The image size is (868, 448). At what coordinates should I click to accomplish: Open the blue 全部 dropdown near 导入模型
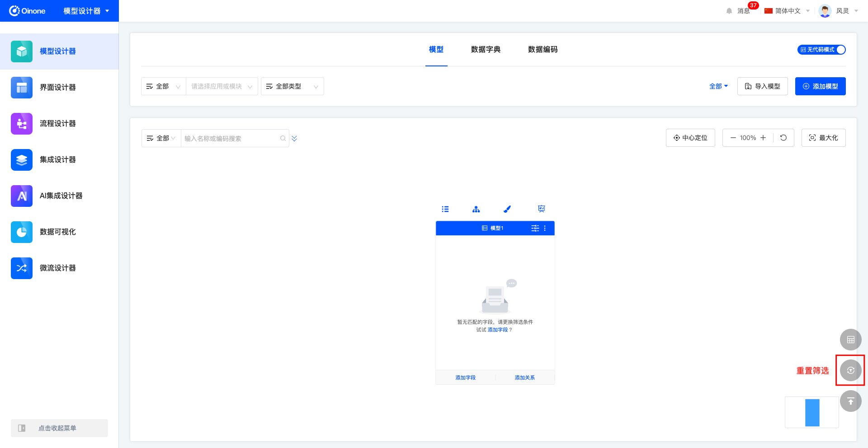tap(718, 86)
